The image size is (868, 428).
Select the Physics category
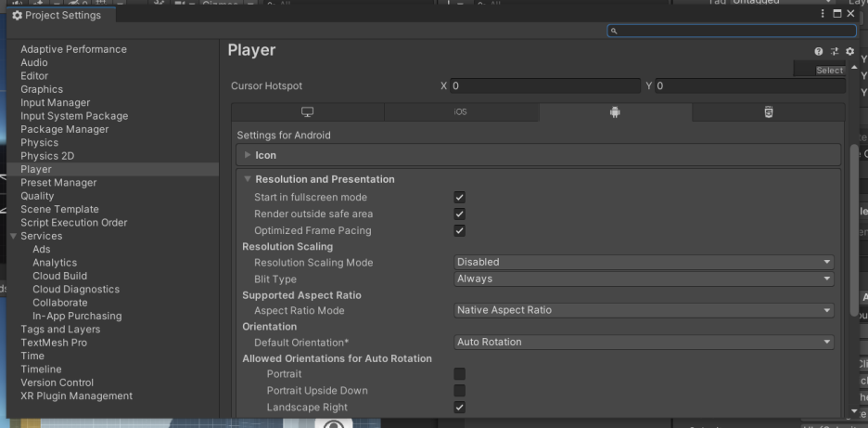click(x=39, y=142)
